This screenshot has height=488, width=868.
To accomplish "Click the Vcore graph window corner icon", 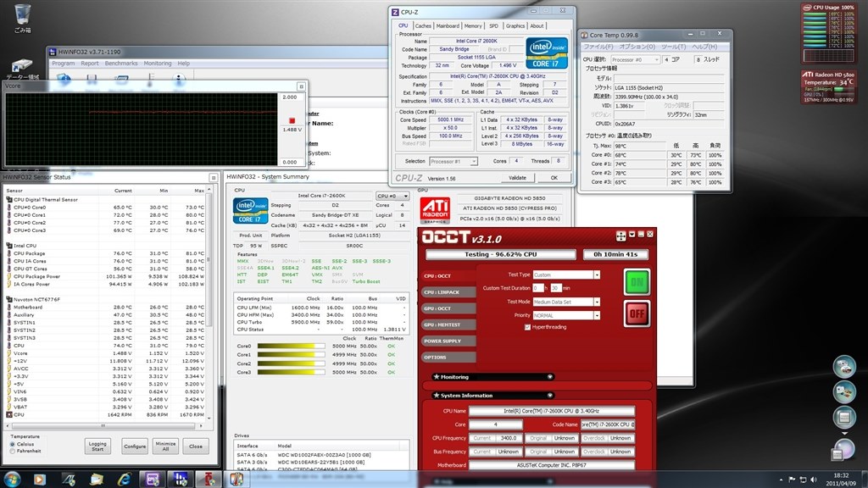I will click(x=301, y=86).
